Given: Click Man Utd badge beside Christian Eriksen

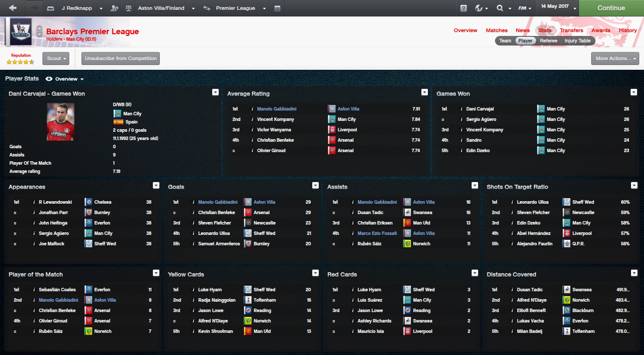Looking at the screenshot, I should (407, 223).
